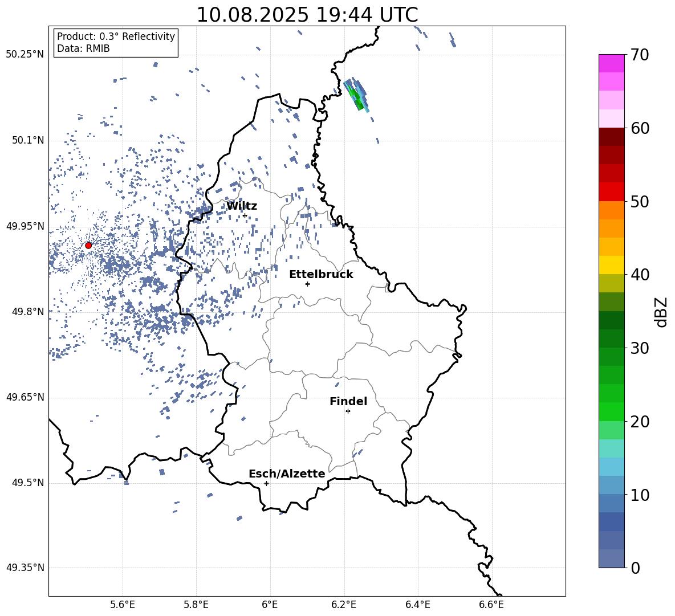The height and width of the screenshot is (616, 675).
Task: Click the 6°E longitude label
Action: [x=270, y=605]
